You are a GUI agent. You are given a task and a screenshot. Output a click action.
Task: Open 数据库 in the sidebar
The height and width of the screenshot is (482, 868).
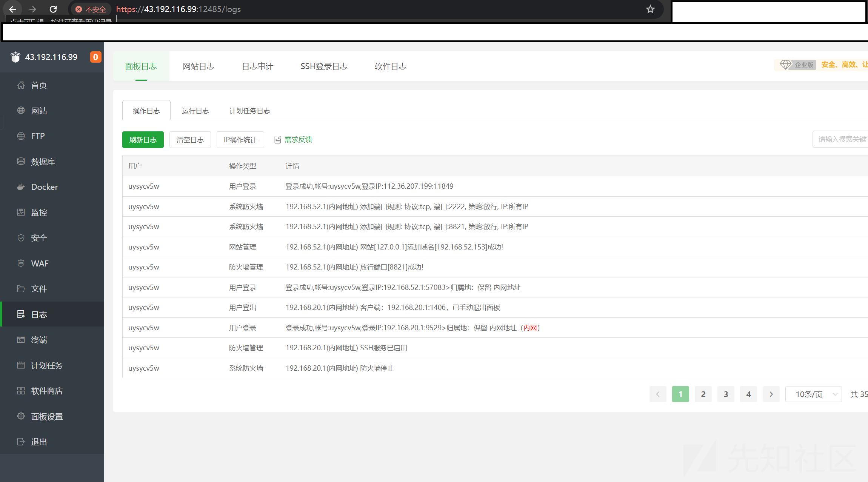53,161
